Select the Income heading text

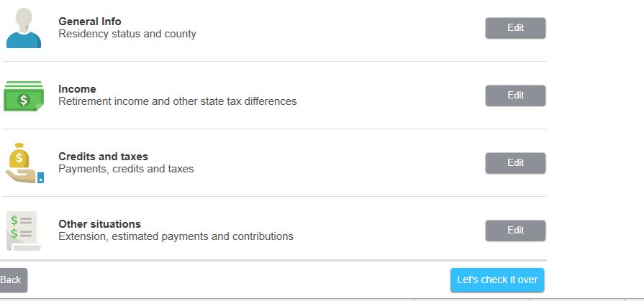pos(77,89)
